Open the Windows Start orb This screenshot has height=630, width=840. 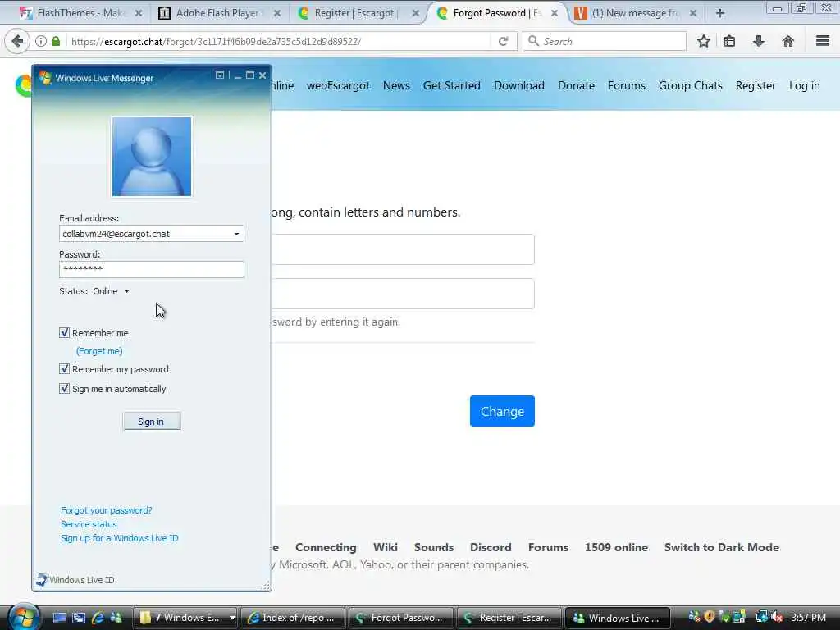(x=24, y=617)
